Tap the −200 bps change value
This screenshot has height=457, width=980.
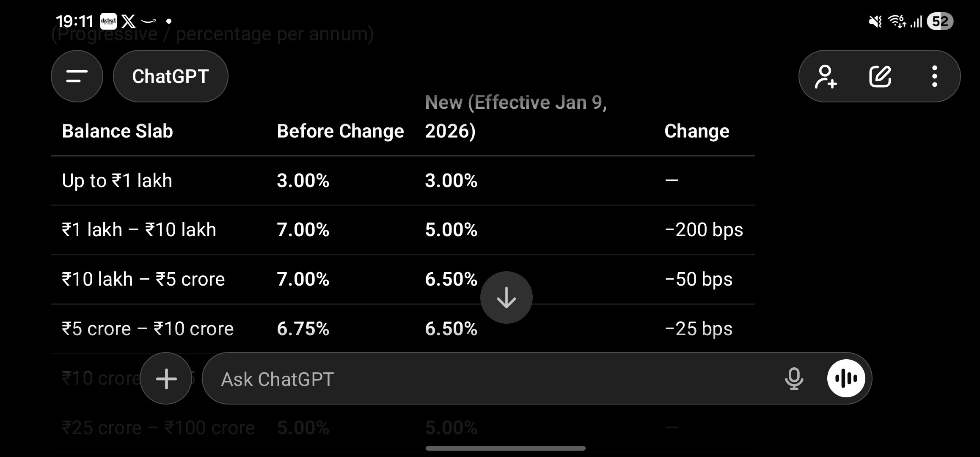(704, 230)
